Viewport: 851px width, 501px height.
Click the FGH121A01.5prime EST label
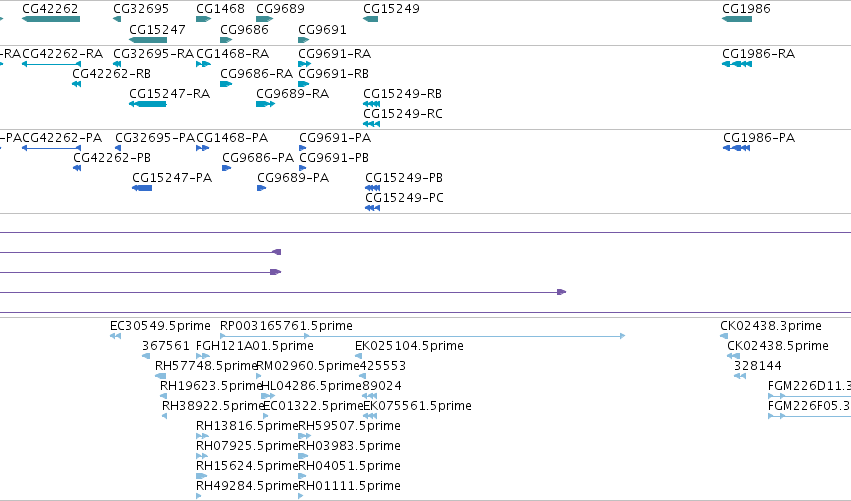pyautogui.click(x=255, y=346)
